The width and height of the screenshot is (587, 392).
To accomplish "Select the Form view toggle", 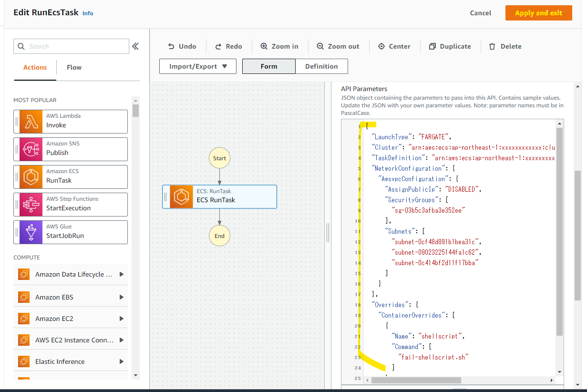I will [x=268, y=66].
